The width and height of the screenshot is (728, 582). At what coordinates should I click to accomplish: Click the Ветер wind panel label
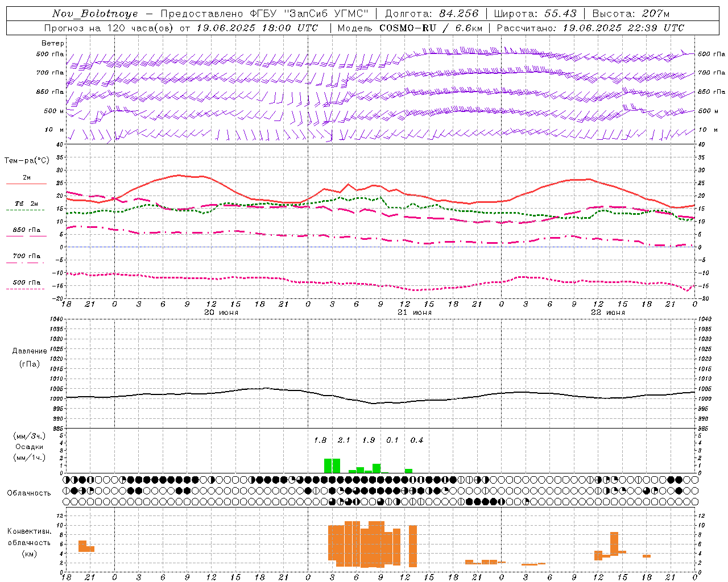coord(52,43)
